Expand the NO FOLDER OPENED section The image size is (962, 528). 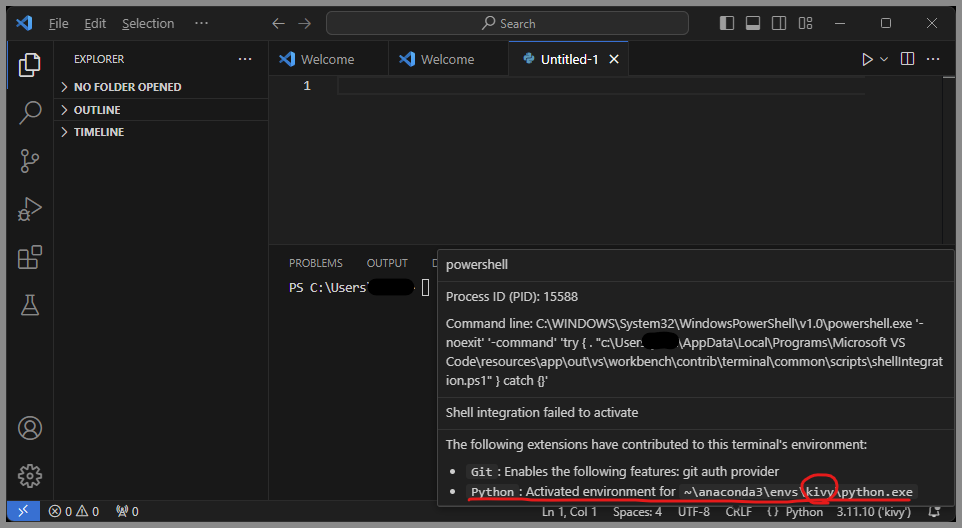tap(161, 87)
